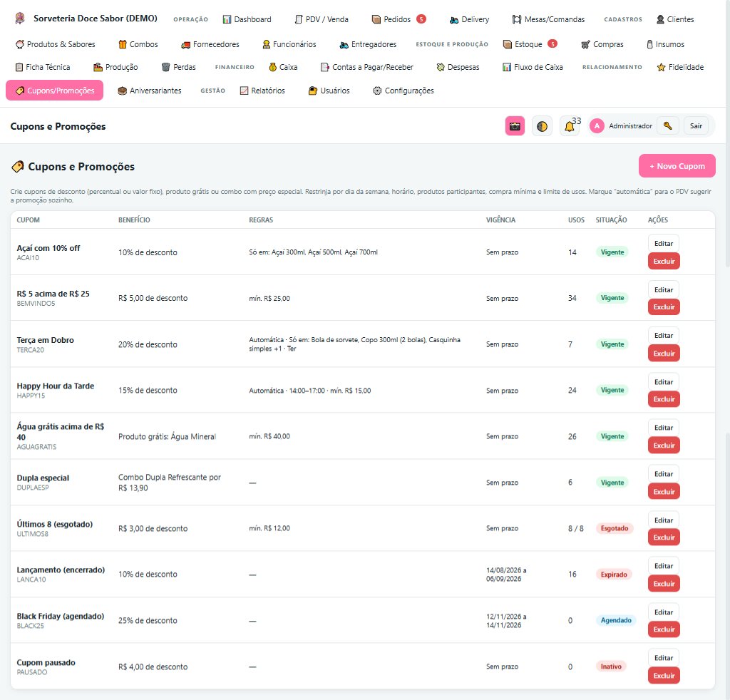Click the Esgotado status badge

pos(615,528)
